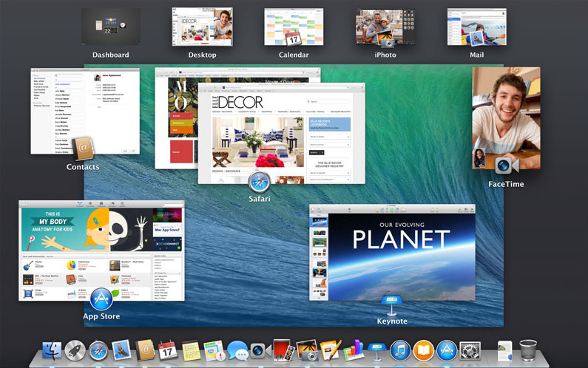Open App Store icon in the Dock
The image size is (588, 368).
[447, 351]
